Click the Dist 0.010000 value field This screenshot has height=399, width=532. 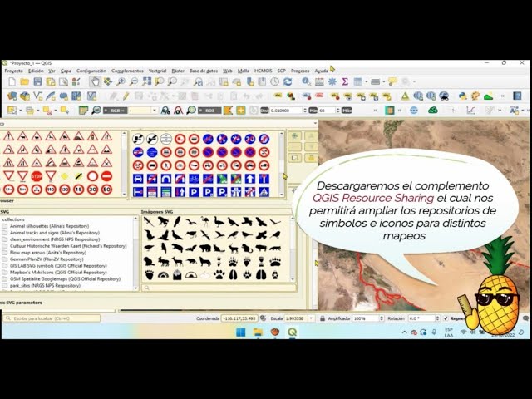click(x=286, y=111)
